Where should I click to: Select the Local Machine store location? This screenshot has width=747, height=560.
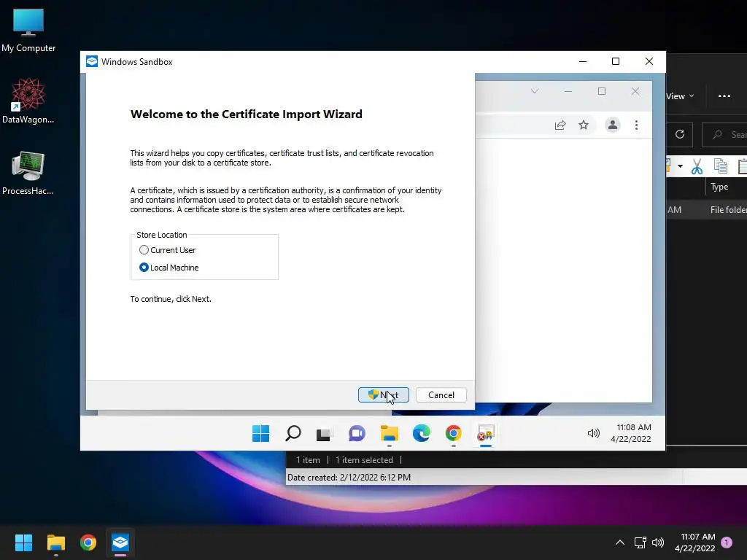tap(144, 268)
